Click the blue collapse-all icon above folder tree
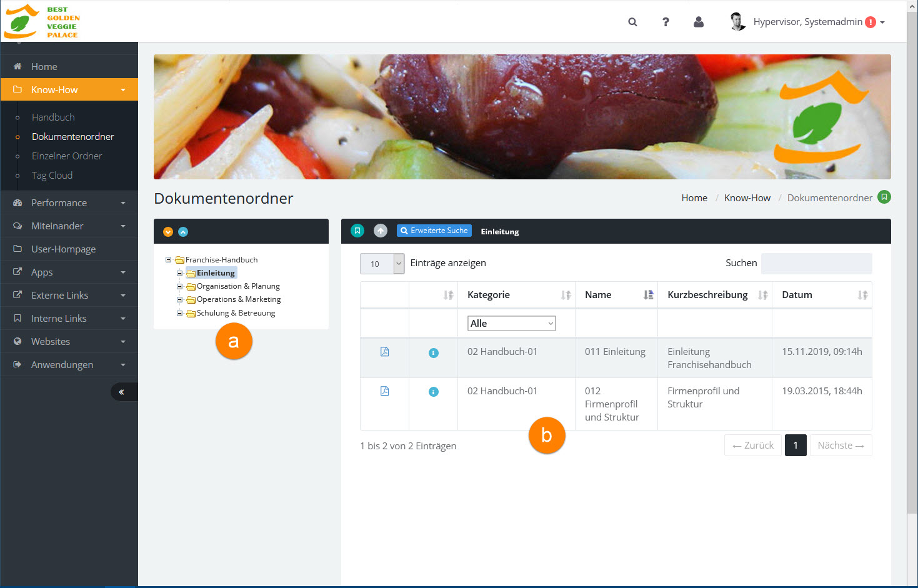This screenshot has height=588, width=918. (x=183, y=232)
